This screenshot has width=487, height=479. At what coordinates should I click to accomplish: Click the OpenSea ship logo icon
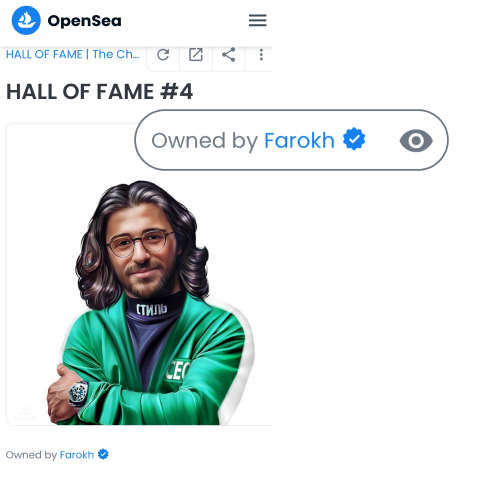(26, 20)
